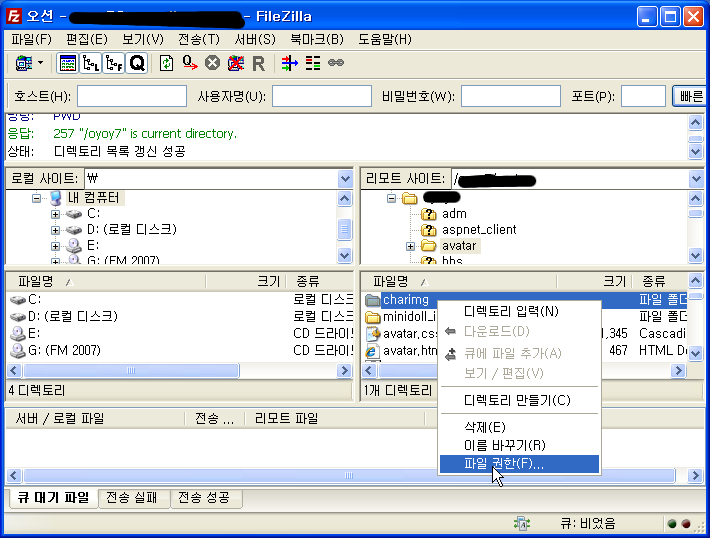Open the 서버(S) menu
Image resolution: width=710 pixels, height=538 pixels.
pyautogui.click(x=255, y=39)
